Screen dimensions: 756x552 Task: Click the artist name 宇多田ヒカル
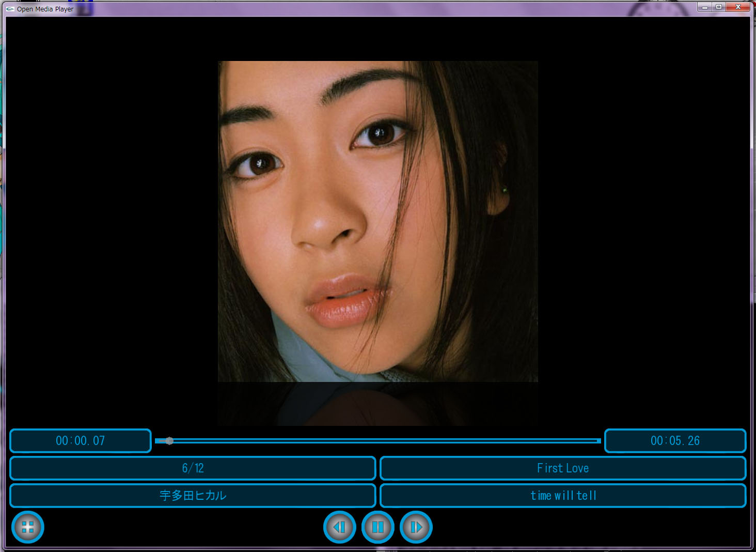(193, 496)
